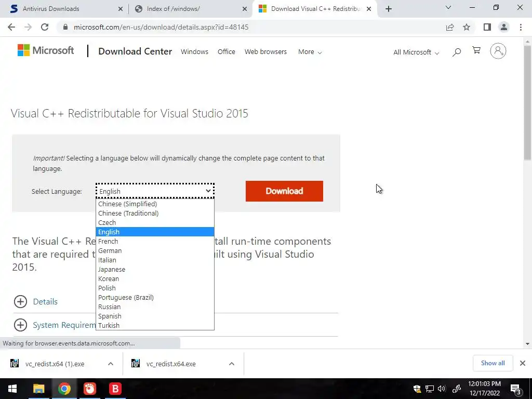The image size is (532, 399).
Task: Click the page vertical scrollbar thumb
Action: [x=528, y=102]
